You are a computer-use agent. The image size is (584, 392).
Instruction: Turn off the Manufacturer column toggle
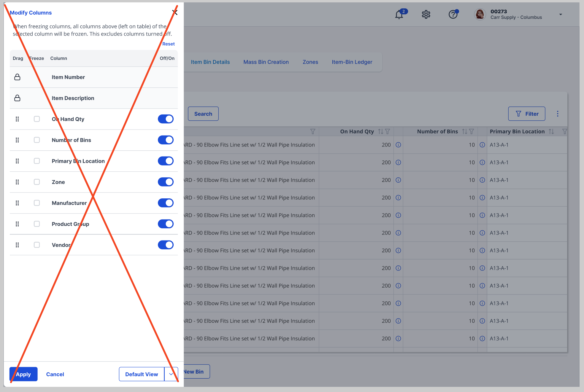pyautogui.click(x=166, y=203)
